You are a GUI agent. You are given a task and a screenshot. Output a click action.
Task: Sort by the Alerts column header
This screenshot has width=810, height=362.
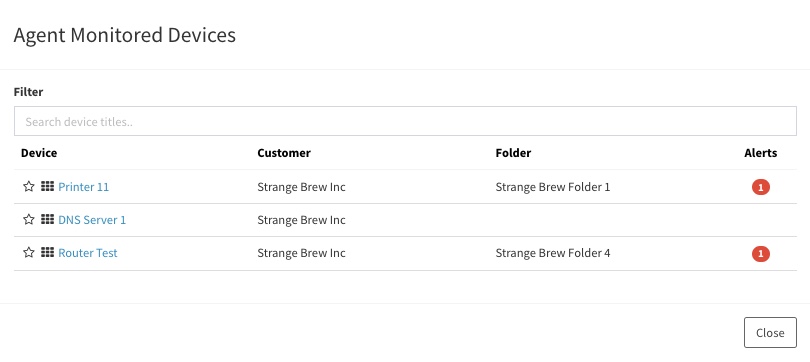[x=760, y=153]
